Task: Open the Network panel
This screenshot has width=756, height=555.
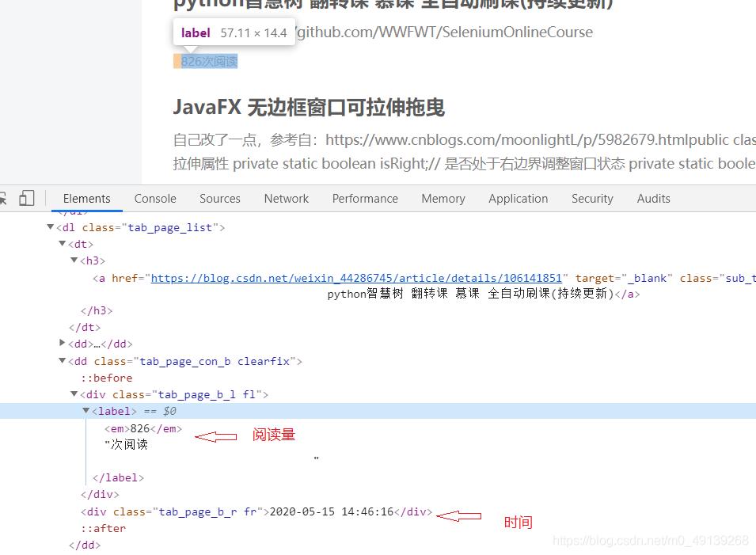Action: pos(286,198)
